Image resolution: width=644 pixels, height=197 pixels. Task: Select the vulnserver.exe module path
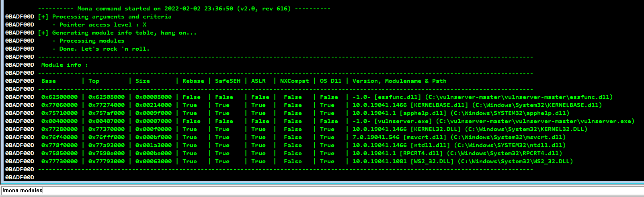(x=535, y=121)
